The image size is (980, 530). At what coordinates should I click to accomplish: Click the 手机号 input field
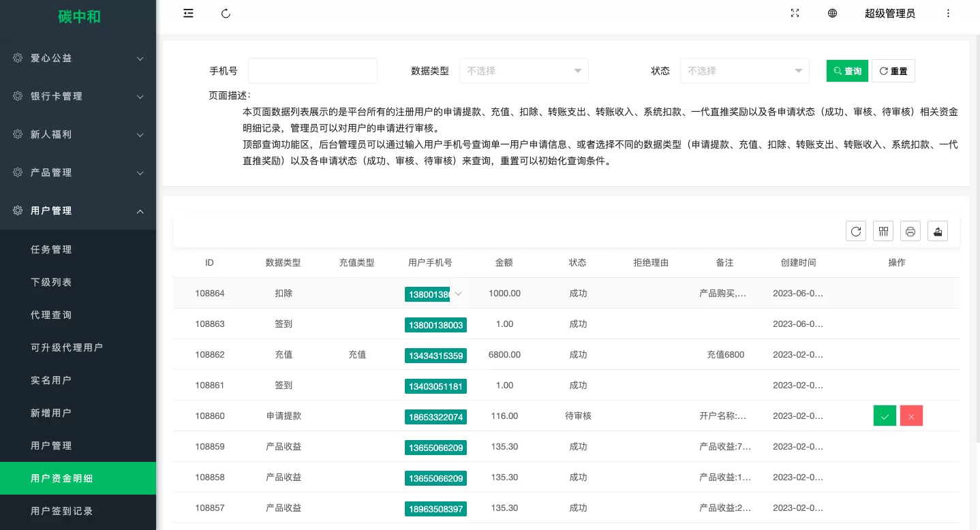(x=312, y=70)
